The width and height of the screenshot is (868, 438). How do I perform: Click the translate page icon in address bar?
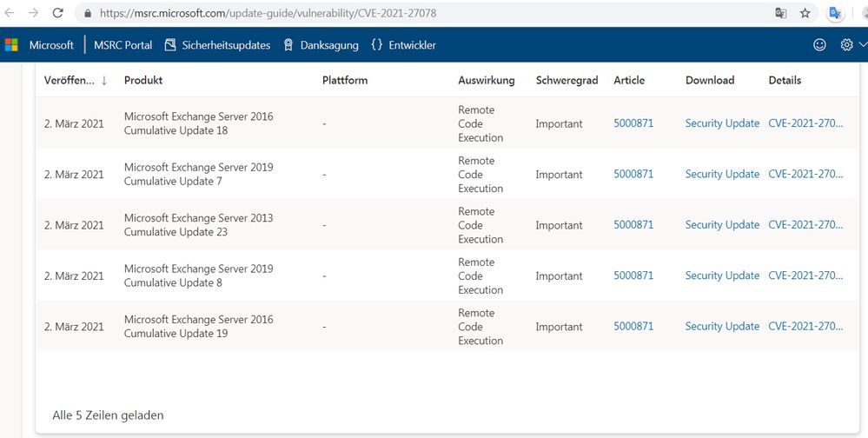tap(780, 14)
